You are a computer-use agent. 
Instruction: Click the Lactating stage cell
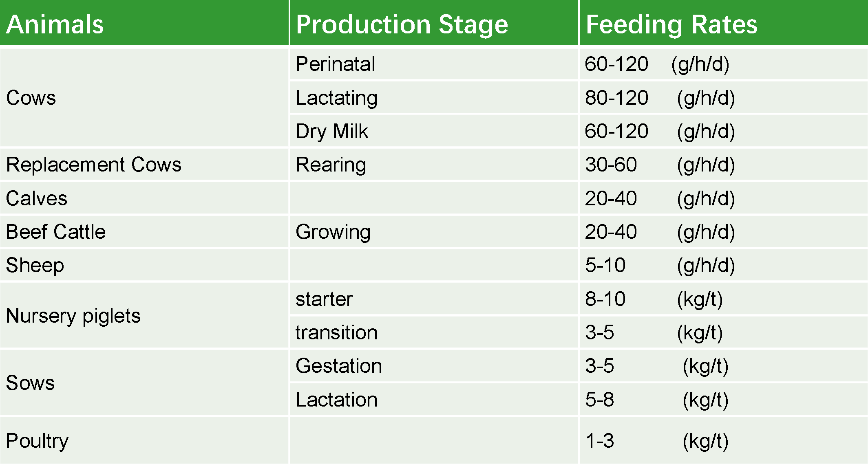pyautogui.click(x=434, y=98)
